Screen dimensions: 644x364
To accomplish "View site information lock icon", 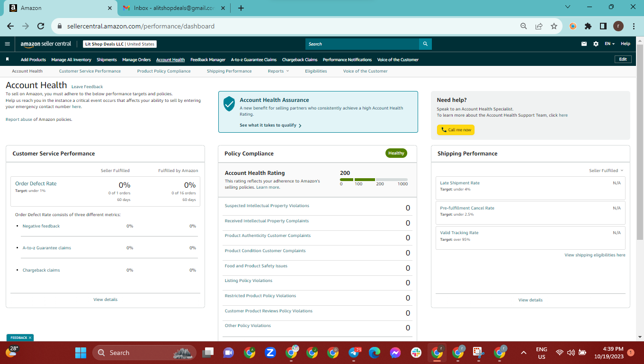I will pos(60,26).
